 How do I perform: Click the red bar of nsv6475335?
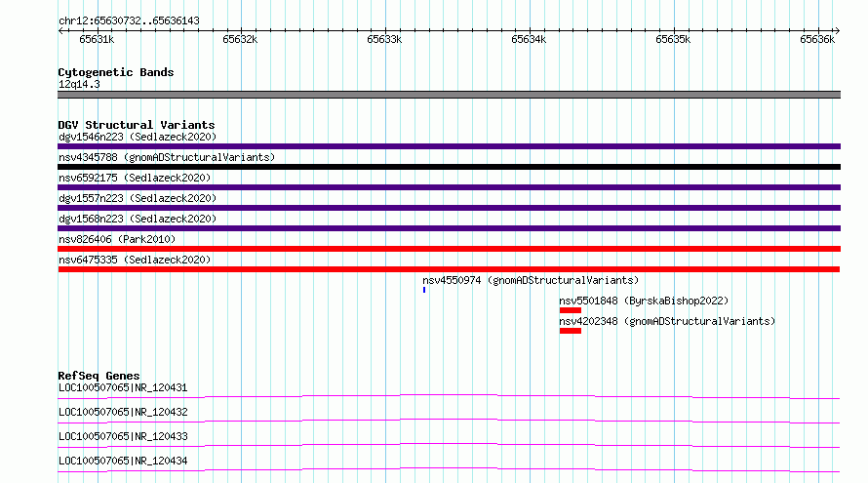coord(449,269)
